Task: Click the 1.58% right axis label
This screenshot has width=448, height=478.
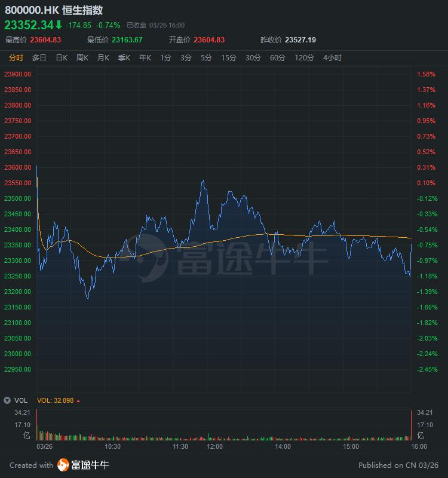Action: point(426,74)
